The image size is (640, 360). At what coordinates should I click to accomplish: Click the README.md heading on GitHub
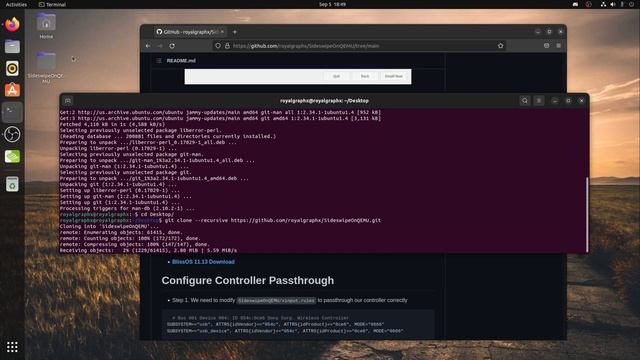181,60
